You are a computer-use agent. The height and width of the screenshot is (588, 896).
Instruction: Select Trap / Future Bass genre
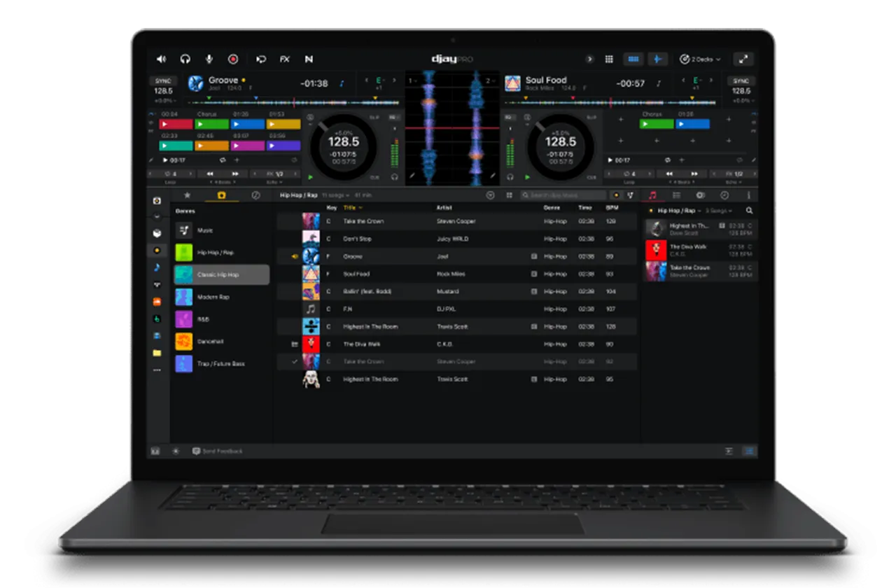point(221,364)
